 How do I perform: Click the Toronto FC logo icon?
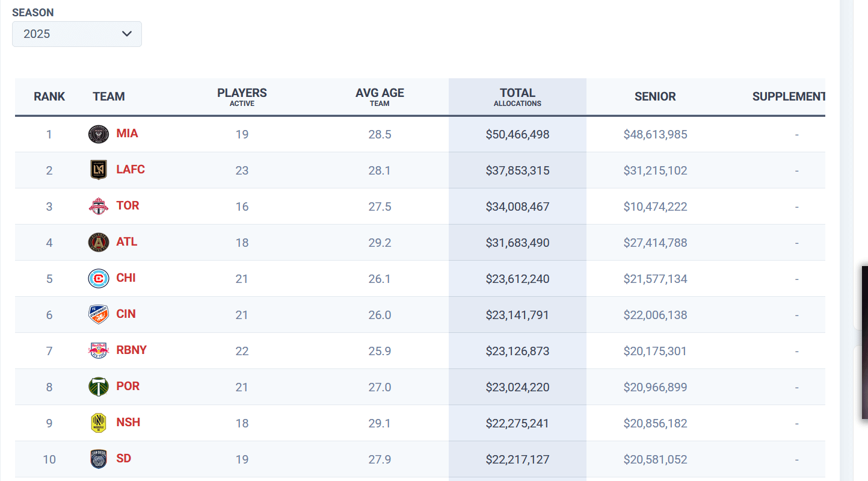tap(99, 206)
